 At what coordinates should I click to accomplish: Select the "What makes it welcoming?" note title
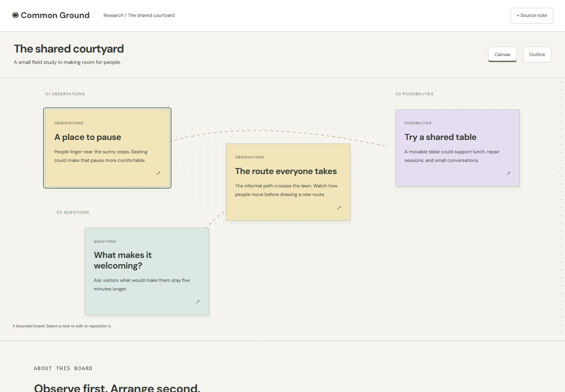coord(123,260)
